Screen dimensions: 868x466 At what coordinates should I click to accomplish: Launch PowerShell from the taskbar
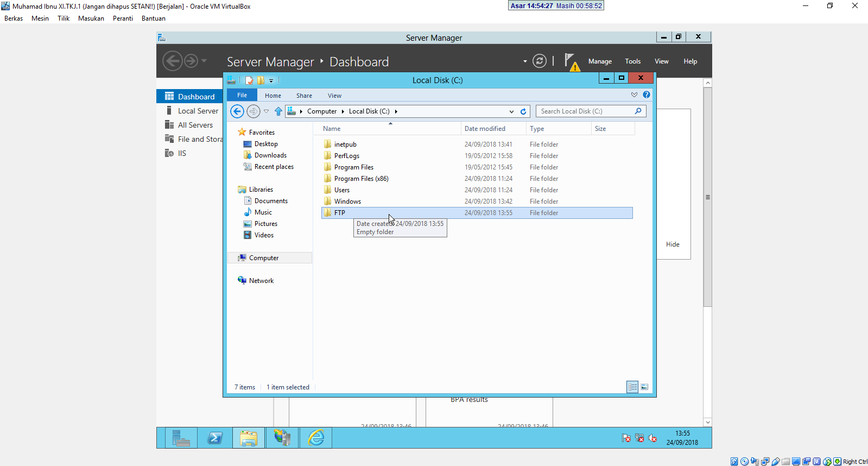(215, 438)
